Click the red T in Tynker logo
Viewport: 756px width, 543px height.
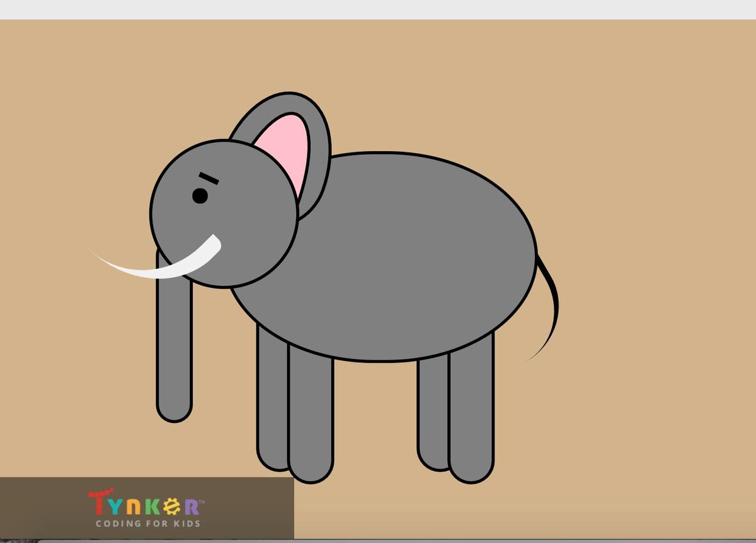pyautogui.click(x=98, y=503)
